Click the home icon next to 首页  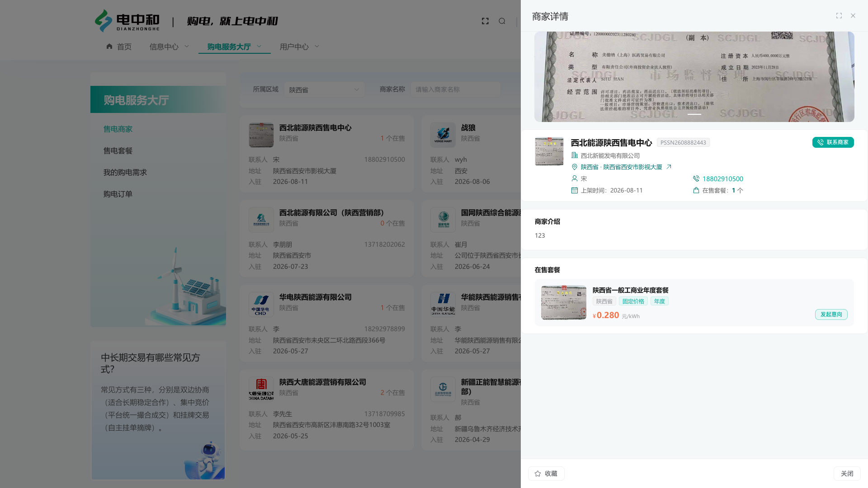click(109, 47)
